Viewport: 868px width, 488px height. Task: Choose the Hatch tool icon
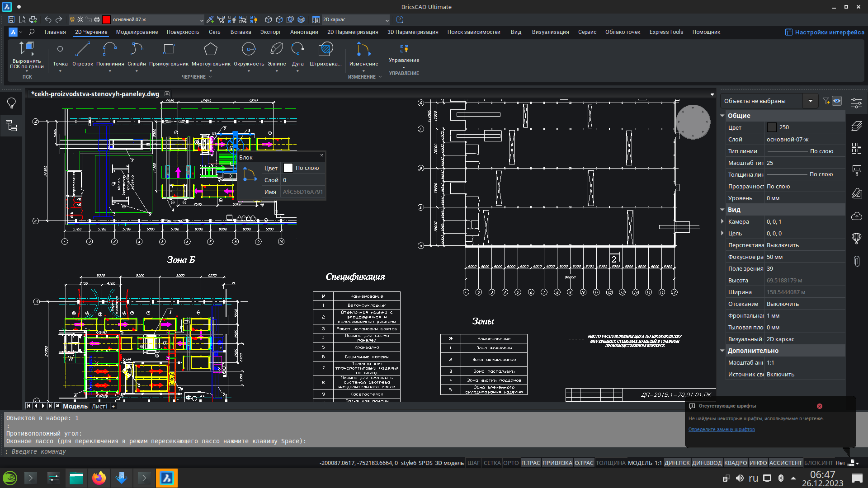tap(325, 49)
